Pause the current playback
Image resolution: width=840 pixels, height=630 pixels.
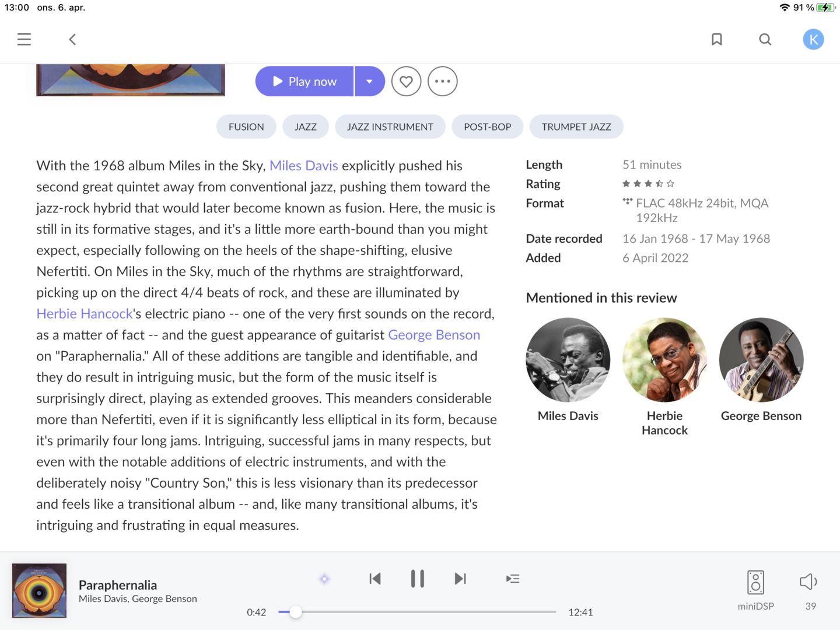(417, 579)
